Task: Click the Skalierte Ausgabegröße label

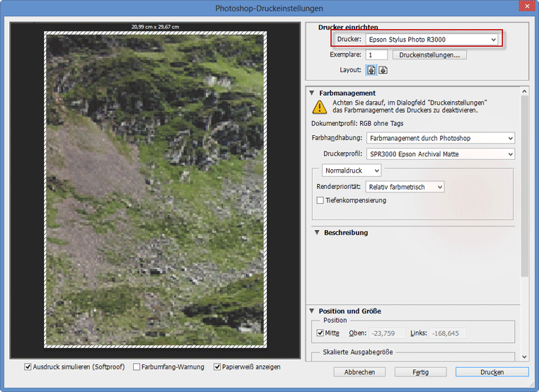Action: coord(357,352)
